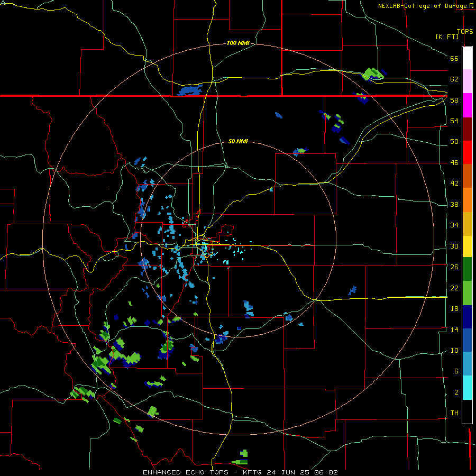The width and height of the screenshot is (476, 476).
Task: Click the brown-orange swatch beside 42
Action: coord(467,176)
